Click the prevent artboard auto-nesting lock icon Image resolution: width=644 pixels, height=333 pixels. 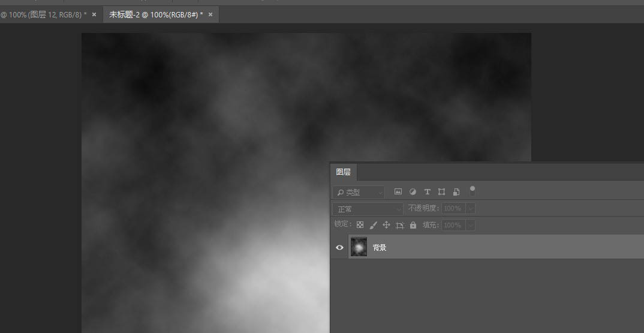[x=400, y=225]
